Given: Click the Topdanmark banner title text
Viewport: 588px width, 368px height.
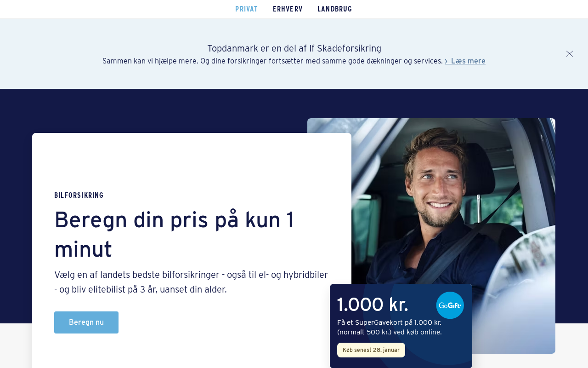Looking at the screenshot, I should pyautogui.click(x=294, y=48).
